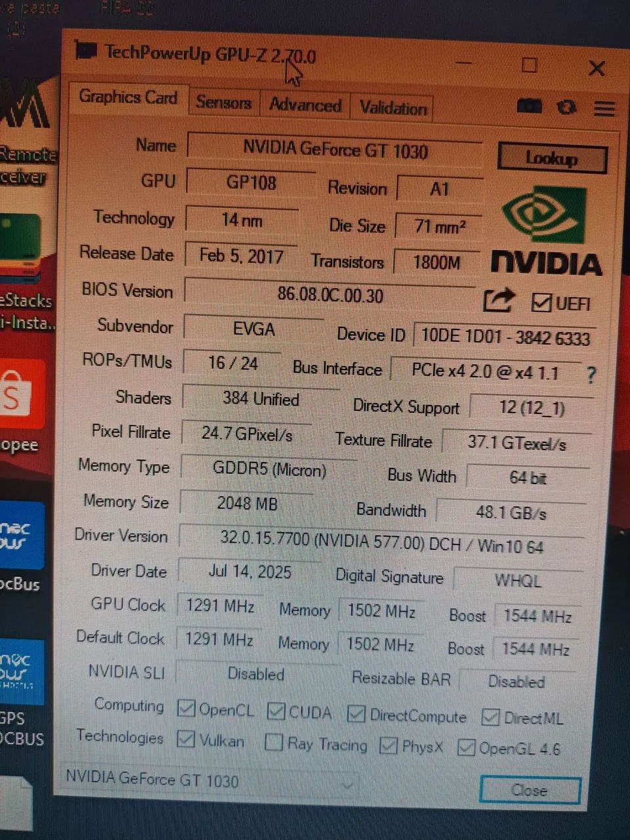Toggle the OpenCL checkbox
630x840 pixels.
click(186, 708)
